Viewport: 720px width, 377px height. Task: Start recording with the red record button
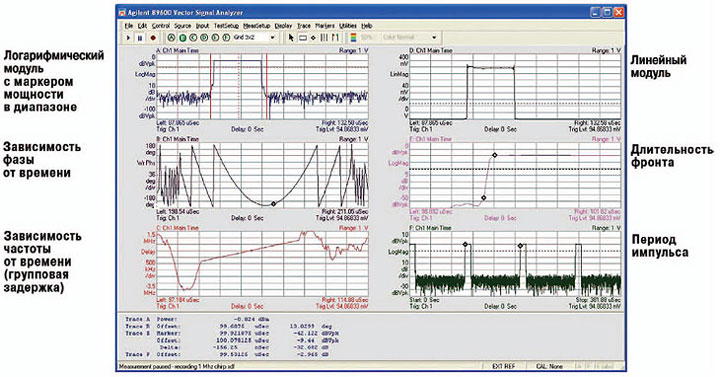tap(153, 38)
